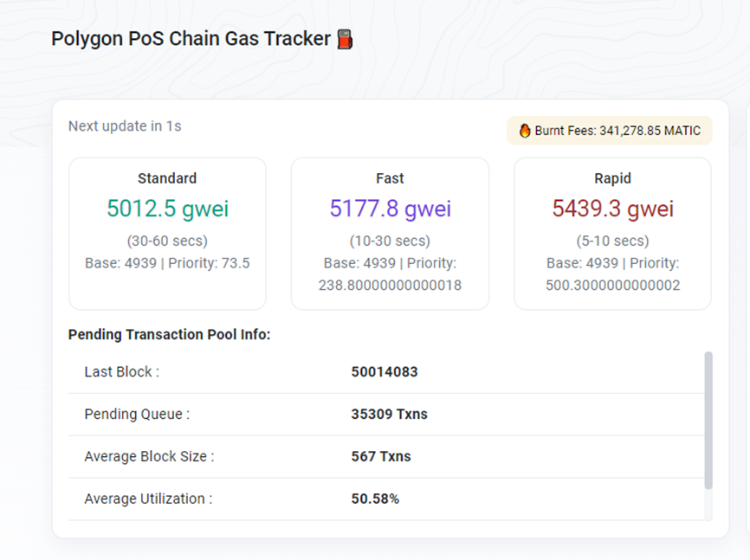Screen dimensions: 750x560
Task: Click the Pending Queue label
Action: click(x=137, y=415)
